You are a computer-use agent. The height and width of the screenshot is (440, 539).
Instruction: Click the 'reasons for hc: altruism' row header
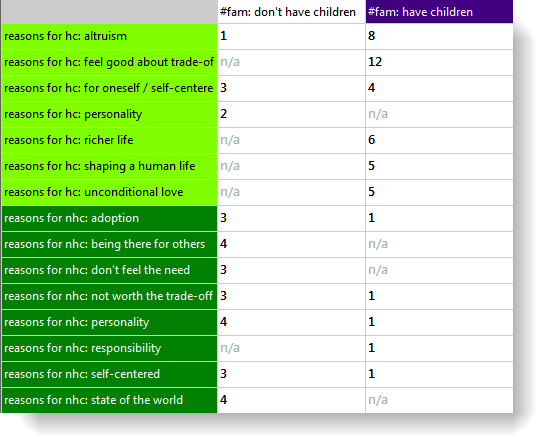(x=110, y=36)
